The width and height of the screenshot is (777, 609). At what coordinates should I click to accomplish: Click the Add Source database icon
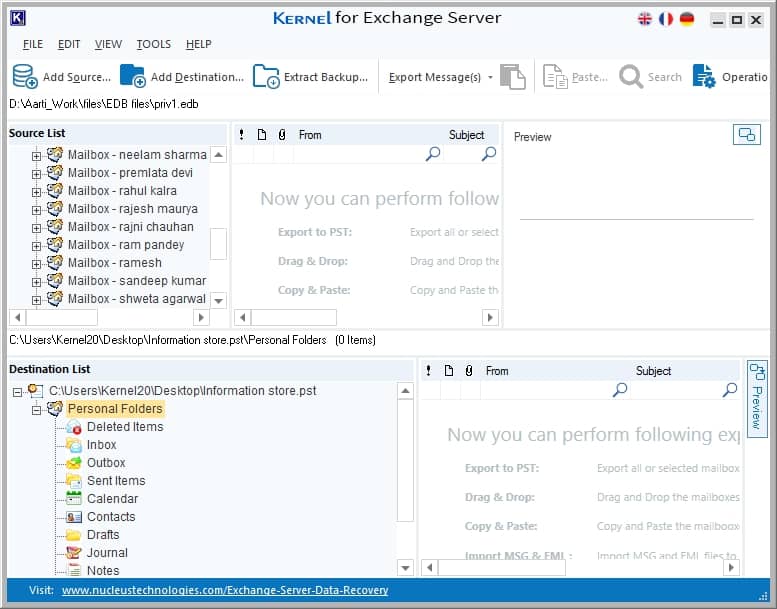click(x=25, y=77)
